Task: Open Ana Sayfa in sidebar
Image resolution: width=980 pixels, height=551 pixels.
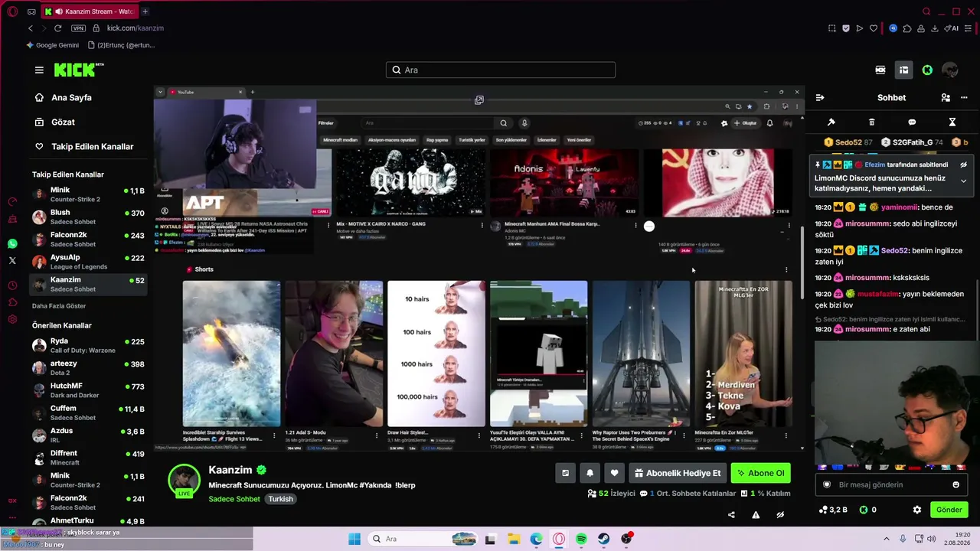Action: click(71, 98)
